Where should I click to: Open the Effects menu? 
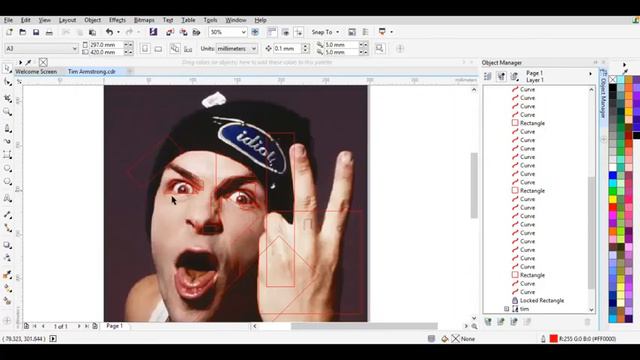tap(117, 20)
